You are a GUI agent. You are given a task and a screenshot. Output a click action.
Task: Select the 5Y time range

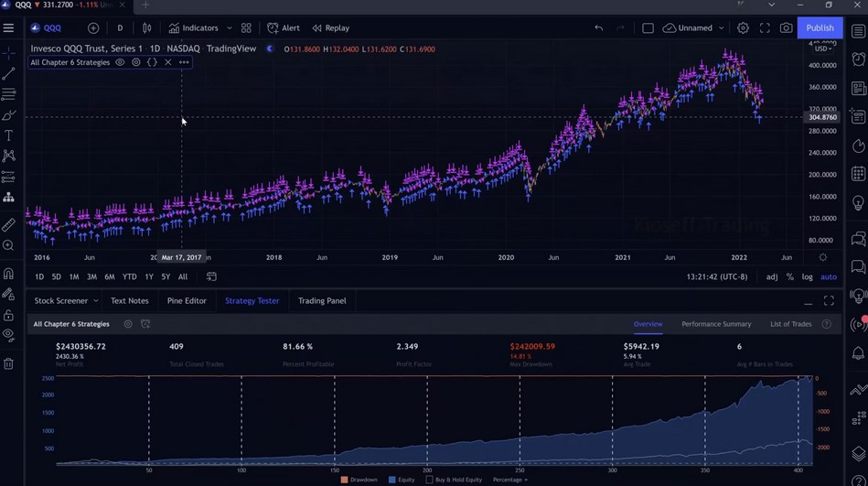166,276
